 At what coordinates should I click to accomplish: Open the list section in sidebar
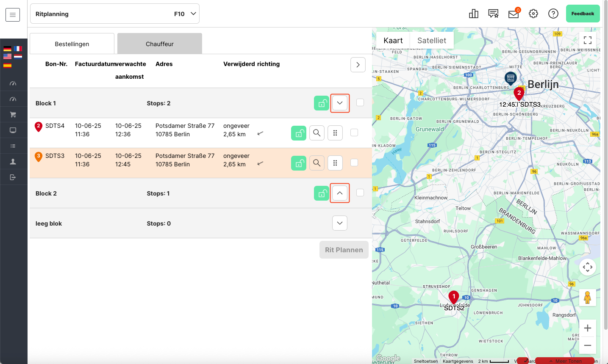pos(13,146)
